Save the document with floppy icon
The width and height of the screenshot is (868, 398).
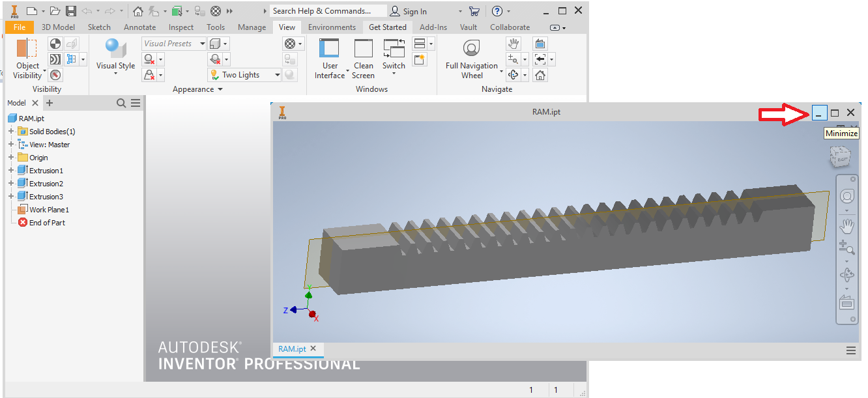tap(71, 11)
